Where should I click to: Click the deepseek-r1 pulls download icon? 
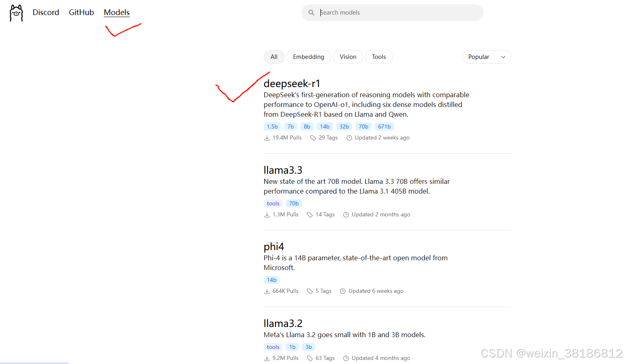(267, 138)
